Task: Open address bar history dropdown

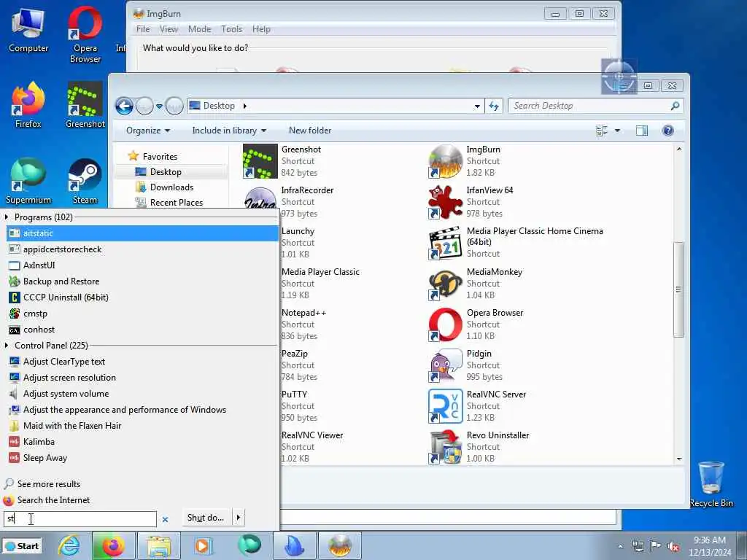Action: [x=477, y=106]
